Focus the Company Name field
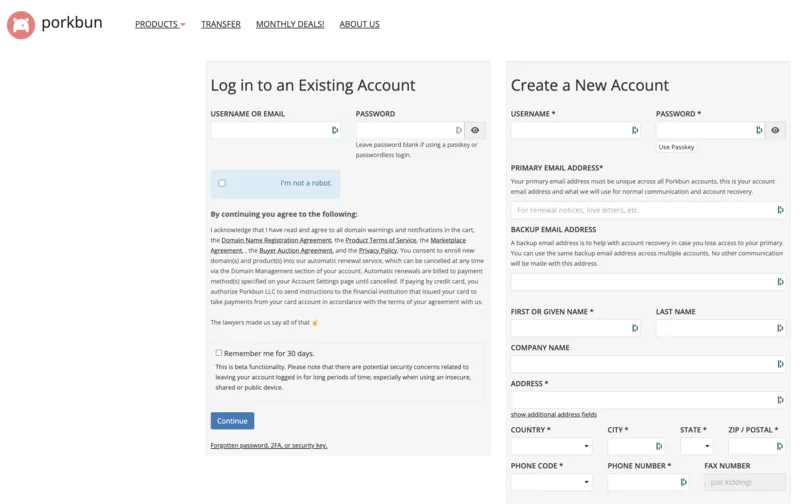This screenshot has width=800, height=504. [648, 364]
